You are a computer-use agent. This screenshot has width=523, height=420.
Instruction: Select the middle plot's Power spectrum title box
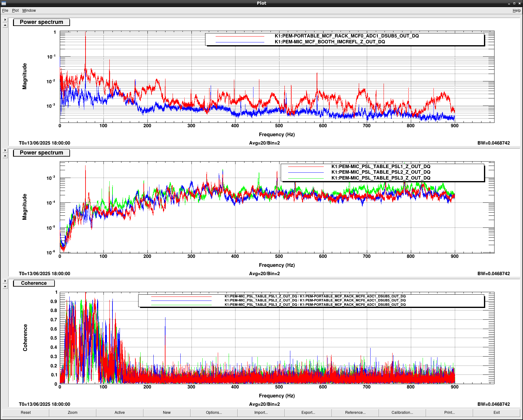click(x=42, y=153)
